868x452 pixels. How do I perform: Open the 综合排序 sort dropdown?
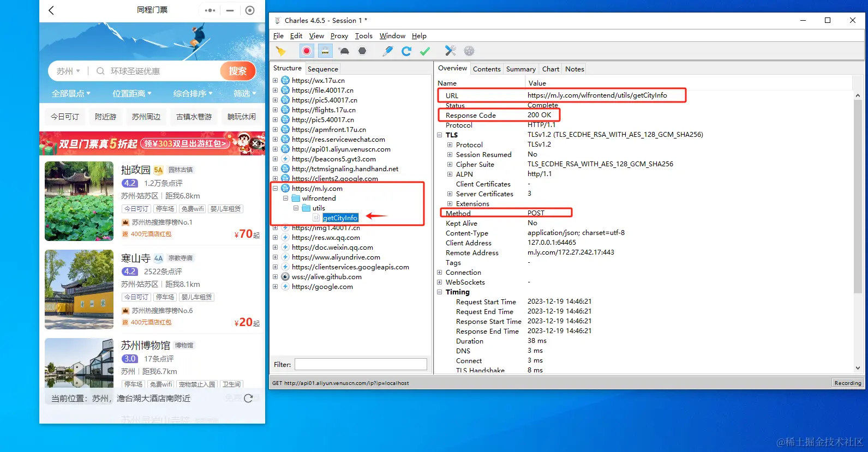[x=193, y=94]
